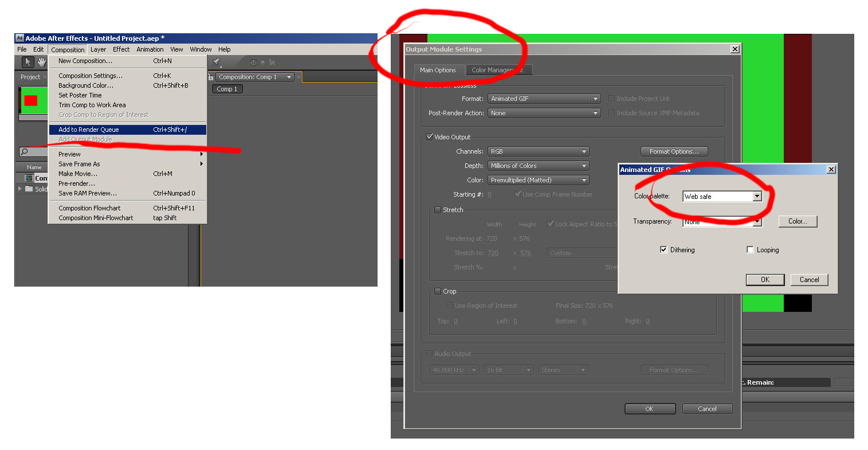
Task: Open the Color dropdown, Premultiplied (Matted)
Action: pos(538,180)
